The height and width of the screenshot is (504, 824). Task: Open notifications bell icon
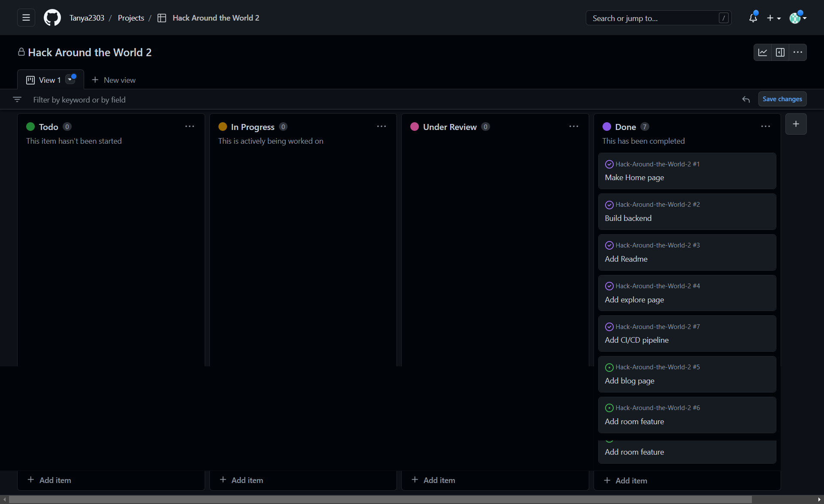coord(753,18)
